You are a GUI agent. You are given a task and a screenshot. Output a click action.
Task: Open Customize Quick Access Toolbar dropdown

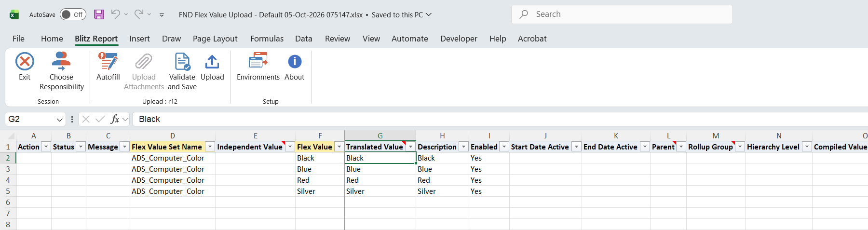pyautogui.click(x=162, y=15)
